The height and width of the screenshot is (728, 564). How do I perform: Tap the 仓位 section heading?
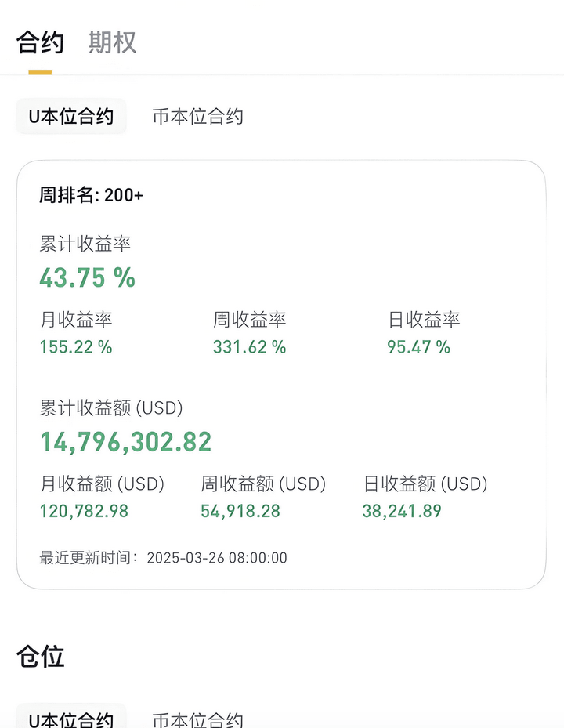coord(41,657)
